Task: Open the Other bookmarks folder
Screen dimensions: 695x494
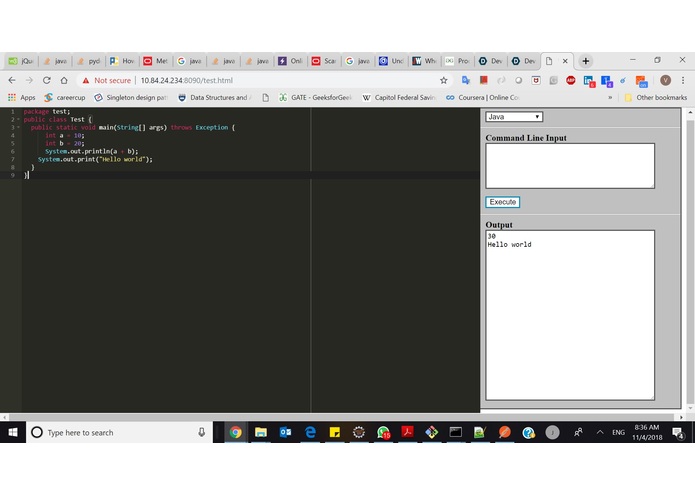Action: tap(656, 97)
